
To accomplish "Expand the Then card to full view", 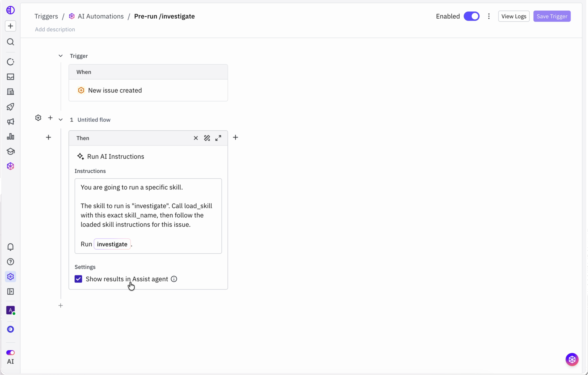I will 218,138.
